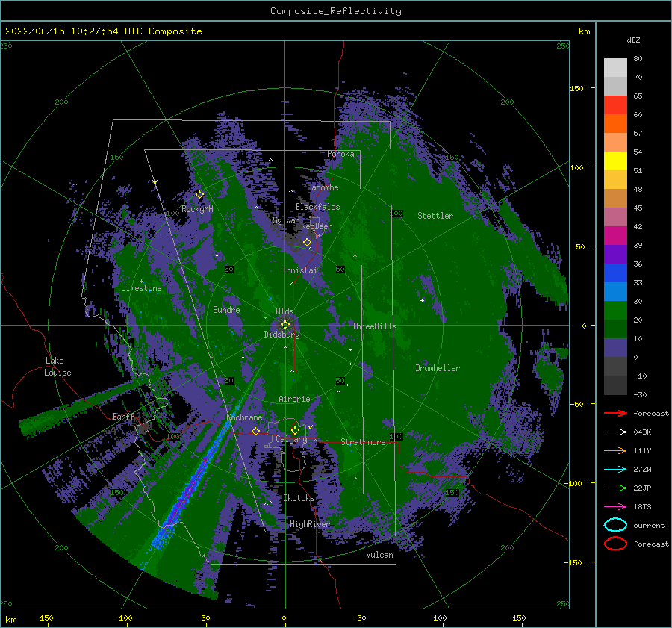Viewport: 672px width, 628px height.
Task: Click the 18TS legend text
Action: (x=642, y=507)
